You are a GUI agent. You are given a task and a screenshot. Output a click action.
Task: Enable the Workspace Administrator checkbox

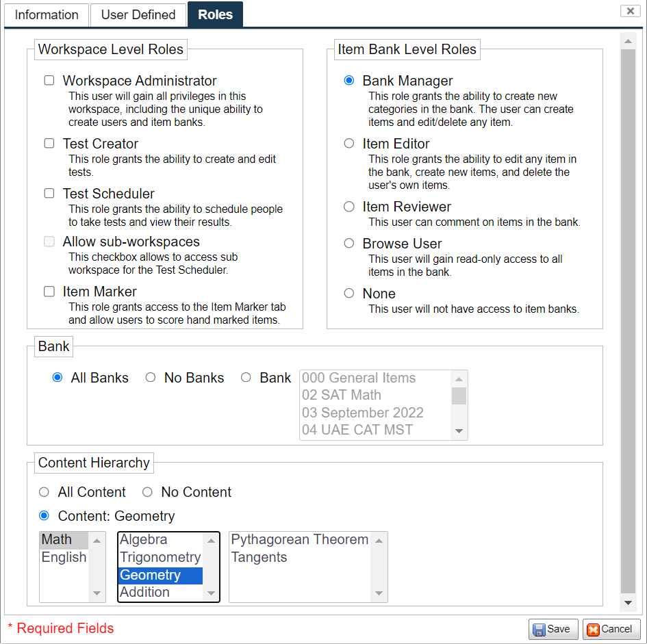(49, 80)
